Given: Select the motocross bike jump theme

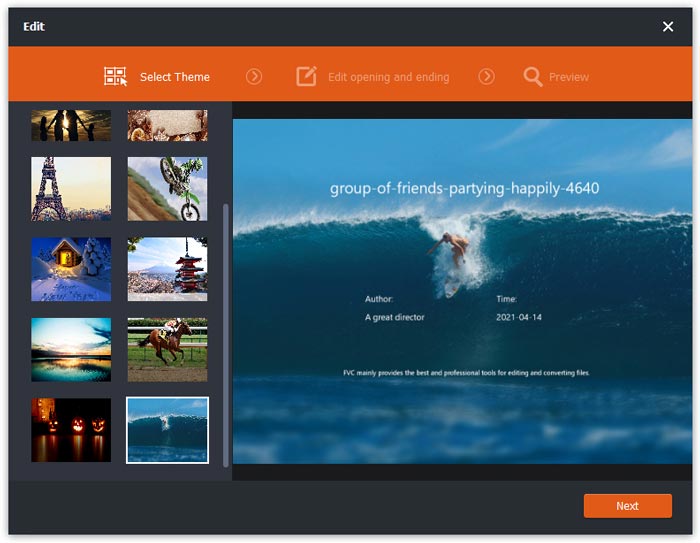Looking at the screenshot, I should point(167,188).
